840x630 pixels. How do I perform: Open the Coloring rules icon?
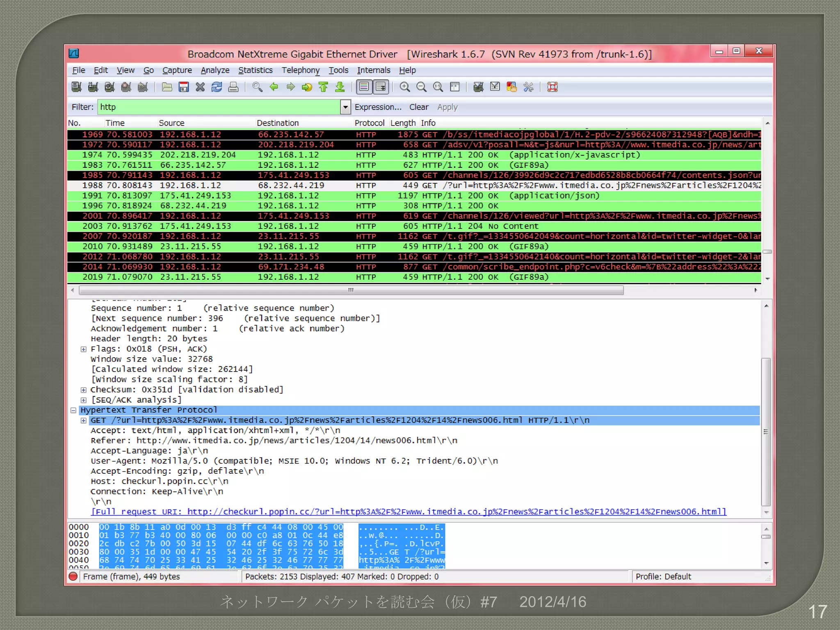point(511,87)
